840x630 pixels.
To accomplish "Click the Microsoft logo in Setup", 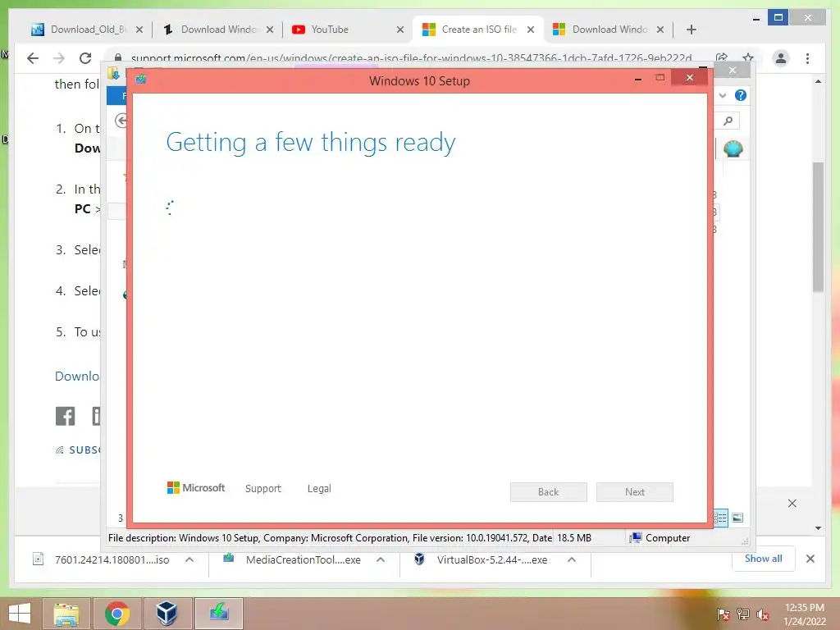I will pos(196,487).
